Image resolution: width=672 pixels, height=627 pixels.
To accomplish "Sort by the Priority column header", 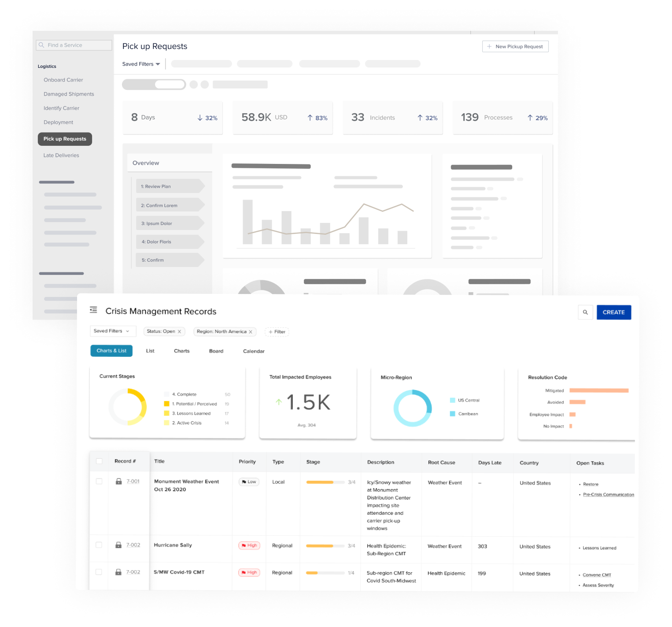I will (x=247, y=462).
